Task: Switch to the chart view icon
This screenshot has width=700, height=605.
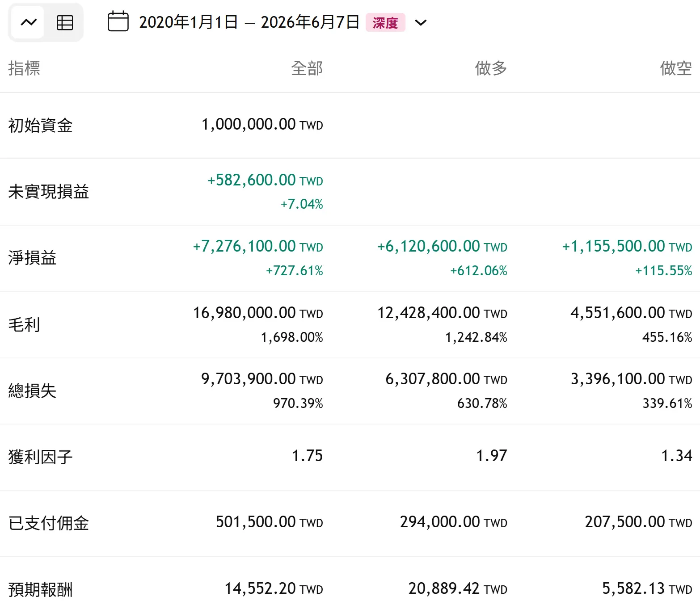Action: (28, 22)
